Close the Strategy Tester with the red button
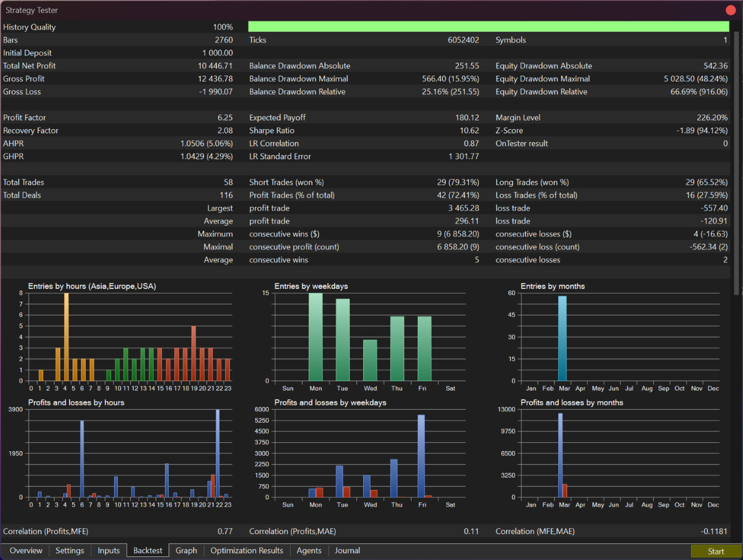 731,10
